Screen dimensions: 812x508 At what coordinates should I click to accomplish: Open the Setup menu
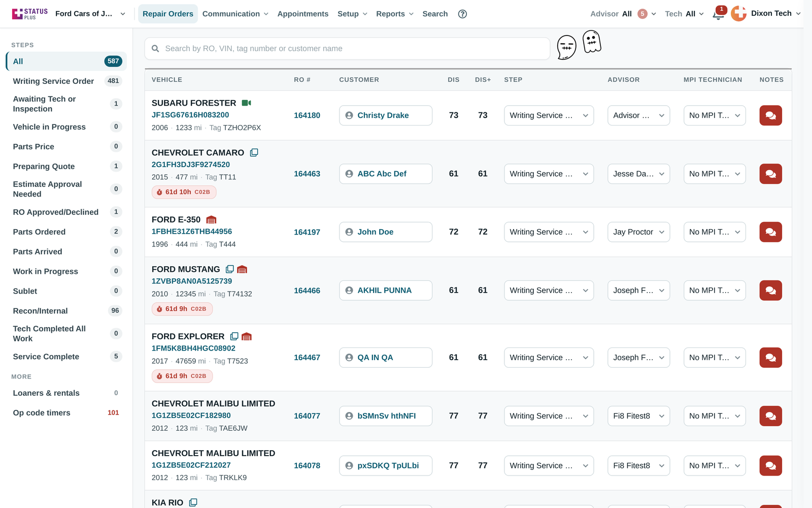[352, 14]
